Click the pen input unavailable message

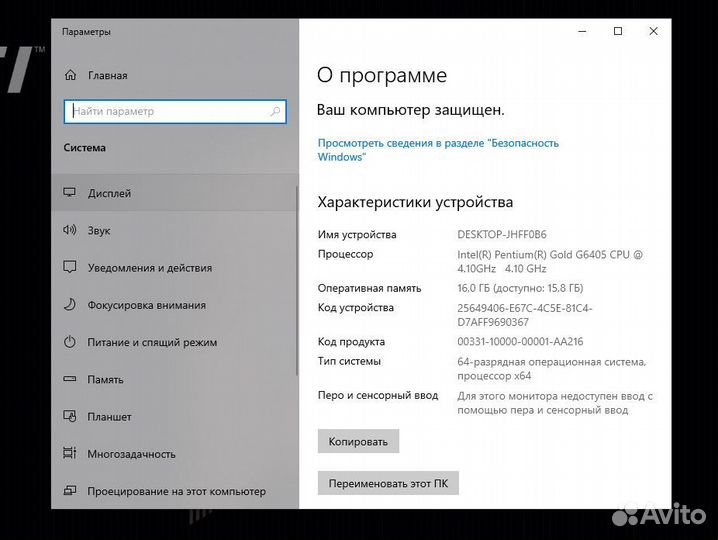click(555, 403)
